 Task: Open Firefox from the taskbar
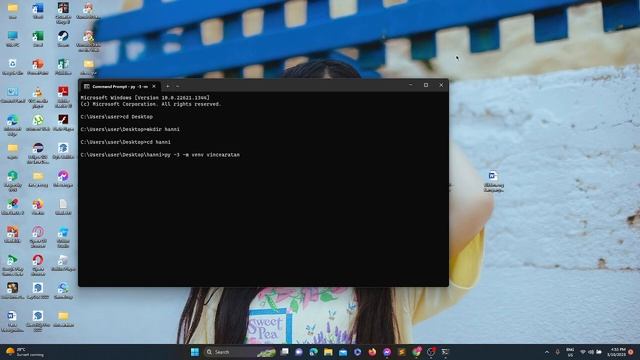coord(372,352)
